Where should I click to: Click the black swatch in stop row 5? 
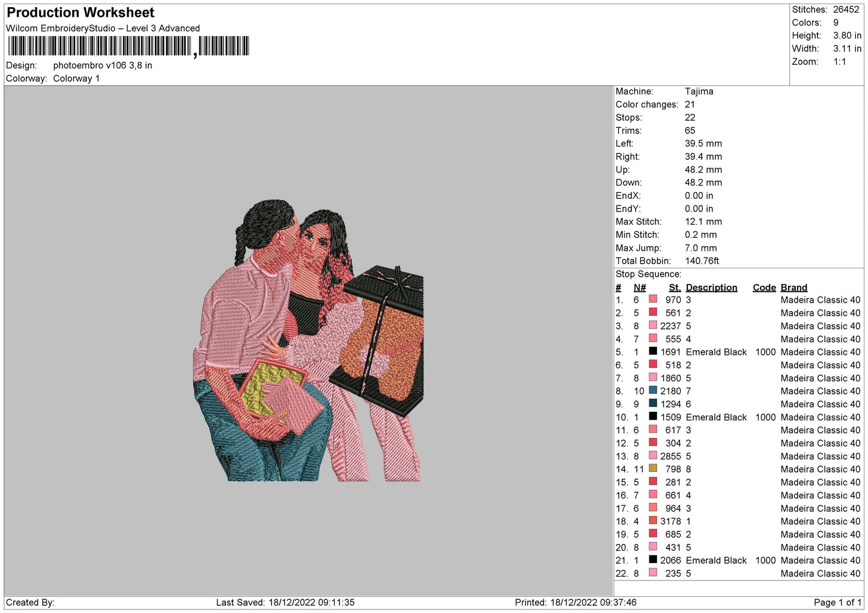coord(653,351)
